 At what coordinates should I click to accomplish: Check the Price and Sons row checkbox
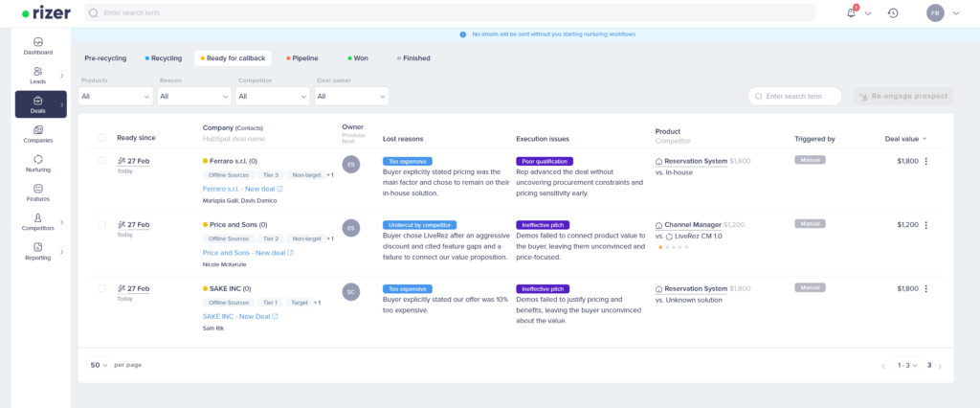(x=101, y=224)
